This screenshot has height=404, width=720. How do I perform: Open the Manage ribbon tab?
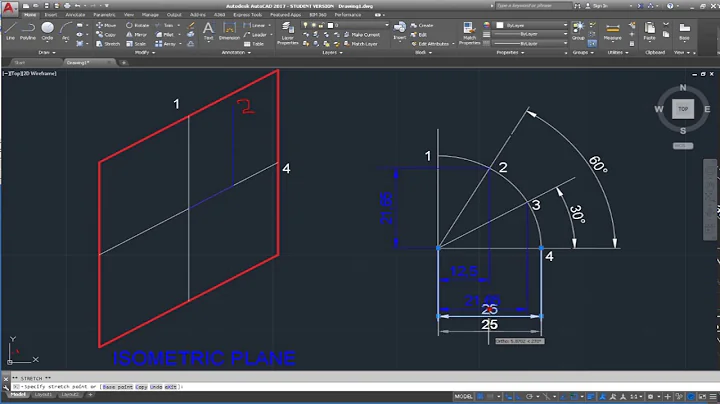(150, 15)
